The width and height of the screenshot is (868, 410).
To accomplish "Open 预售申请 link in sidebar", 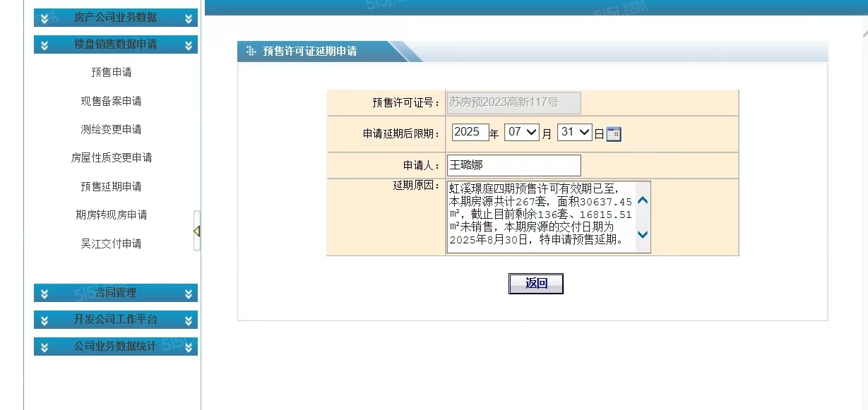I will (112, 73).
